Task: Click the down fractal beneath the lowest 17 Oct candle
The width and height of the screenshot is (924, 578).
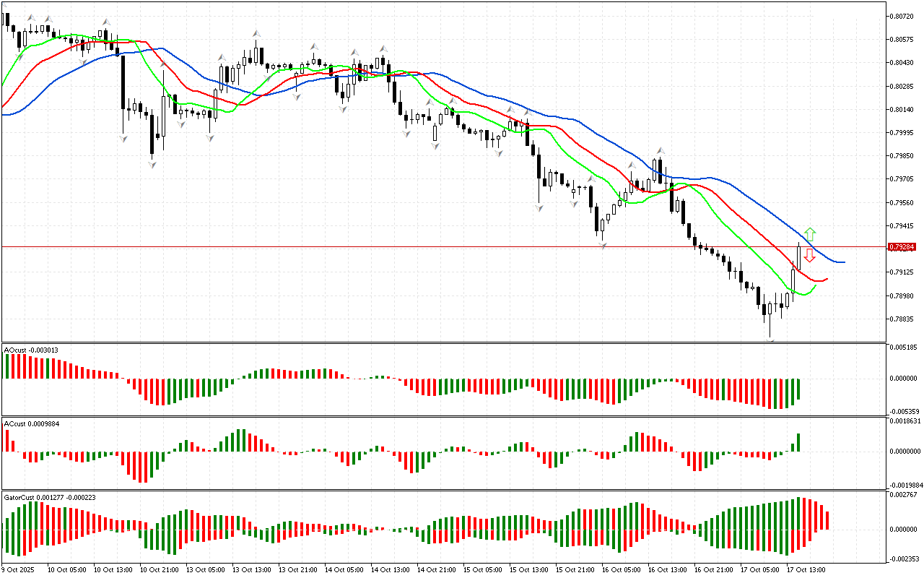Action: tap(770, 340)
